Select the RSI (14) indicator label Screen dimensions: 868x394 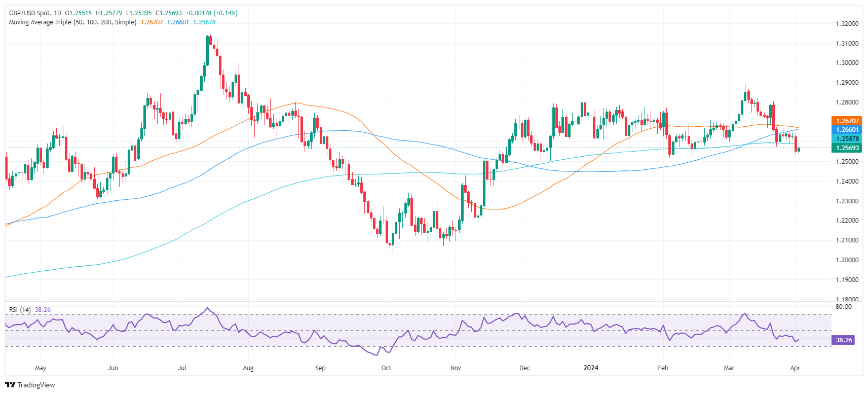pyautogui.click(x=20, y=310)
